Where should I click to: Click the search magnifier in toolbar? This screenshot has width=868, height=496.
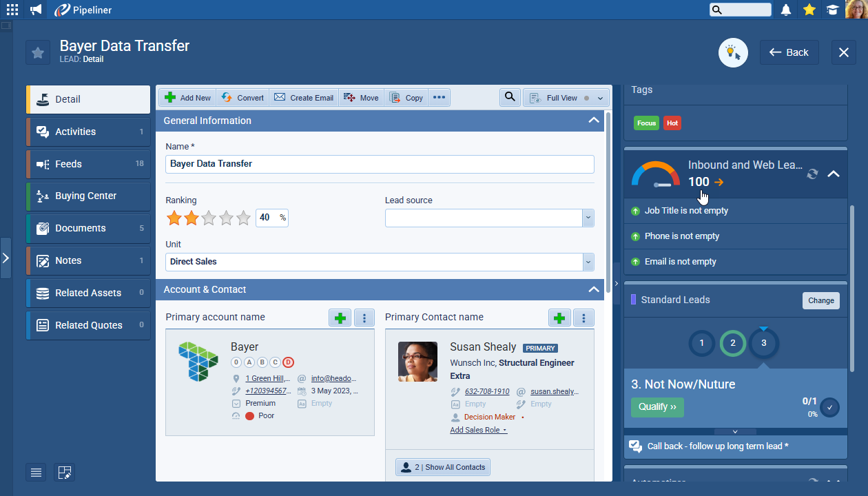pos(510,98)
